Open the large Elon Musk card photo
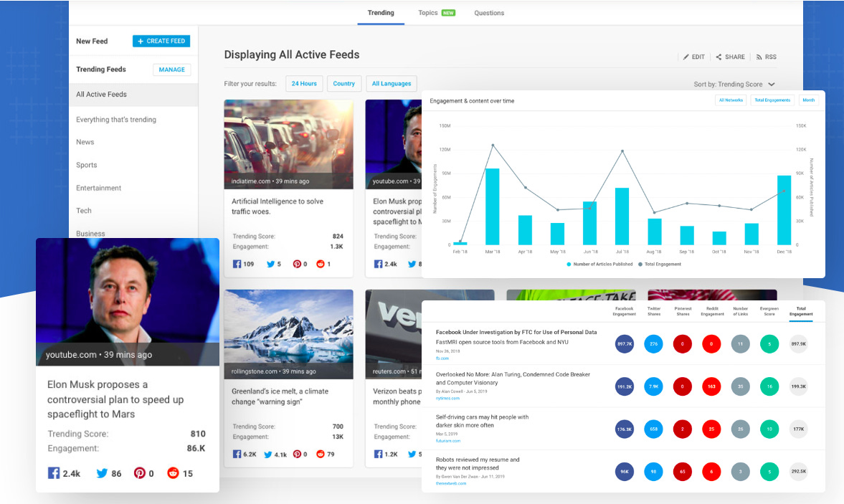844x504 pixels. pos(128,302)
